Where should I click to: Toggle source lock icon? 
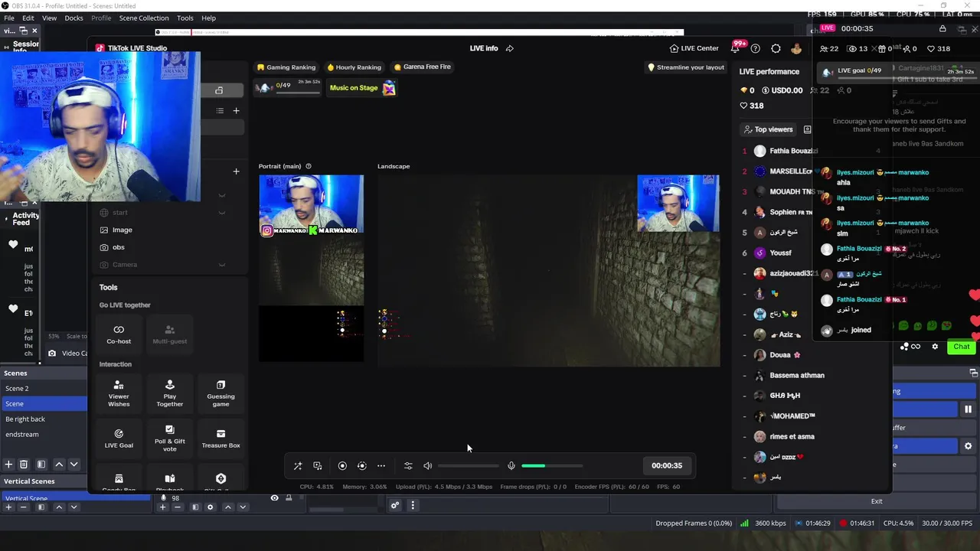pos(289,498)
